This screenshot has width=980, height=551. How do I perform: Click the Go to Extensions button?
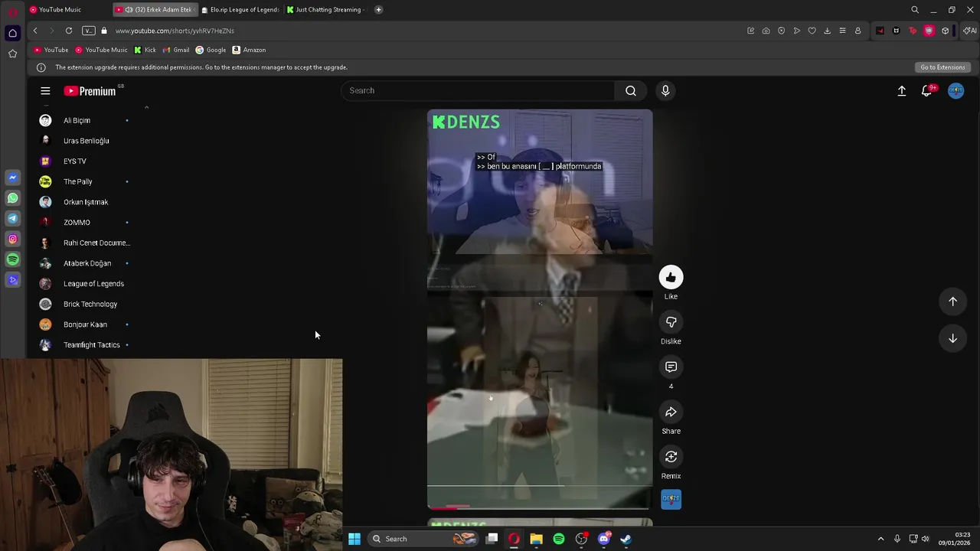pos(942,67)
